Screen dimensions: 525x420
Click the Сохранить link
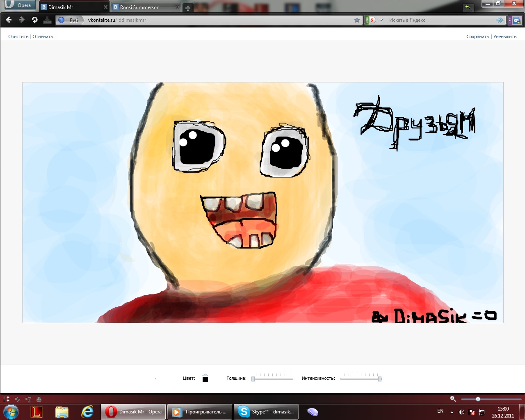(477, 37)
